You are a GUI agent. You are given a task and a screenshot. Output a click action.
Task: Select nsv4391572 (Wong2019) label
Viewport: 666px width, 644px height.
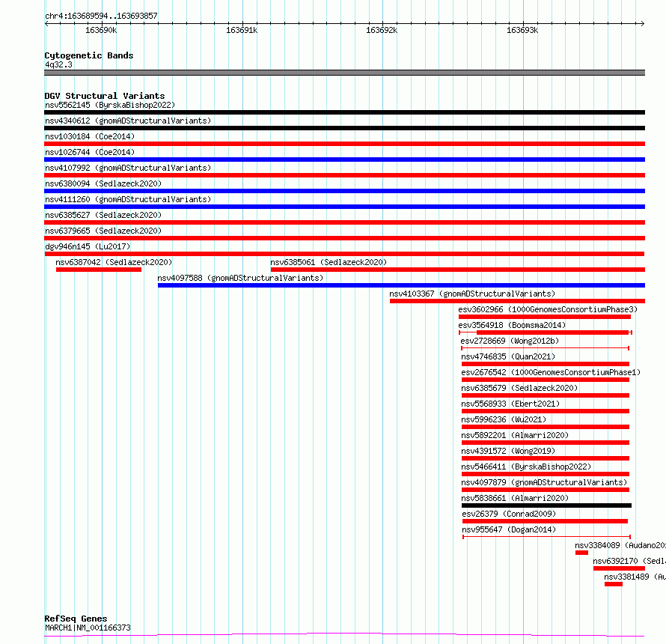tap(508, 451)
